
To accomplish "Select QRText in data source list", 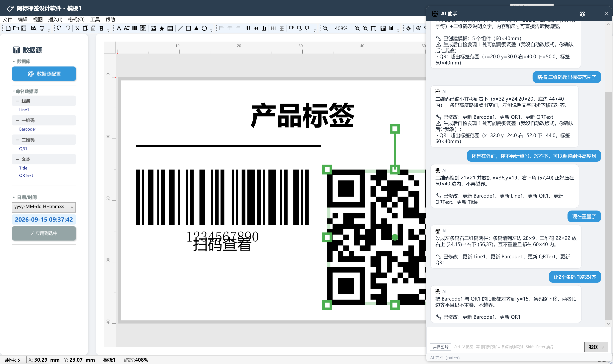I will pos(26,175).
